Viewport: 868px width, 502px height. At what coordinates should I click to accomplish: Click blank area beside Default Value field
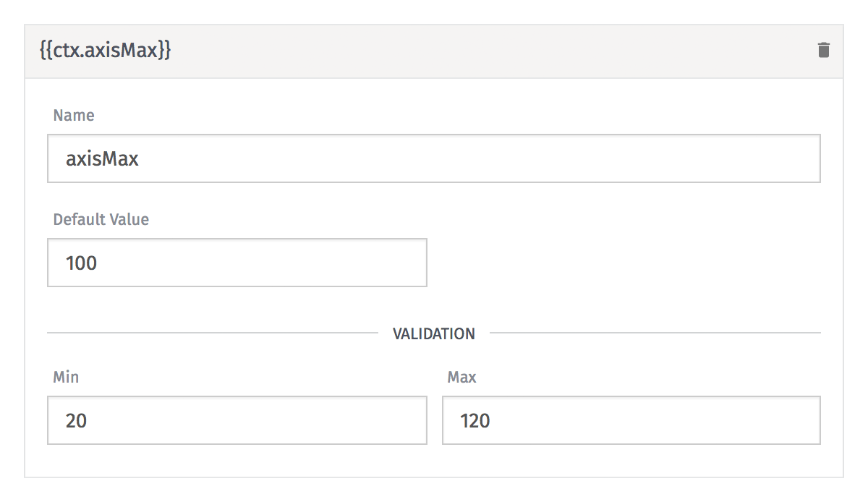tap(624, 263)
